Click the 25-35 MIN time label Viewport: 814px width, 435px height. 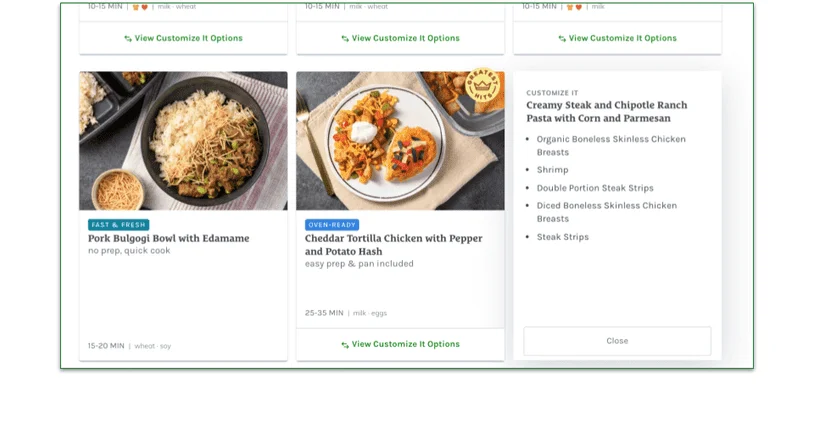pyautogui.click(x=324, y=313)
